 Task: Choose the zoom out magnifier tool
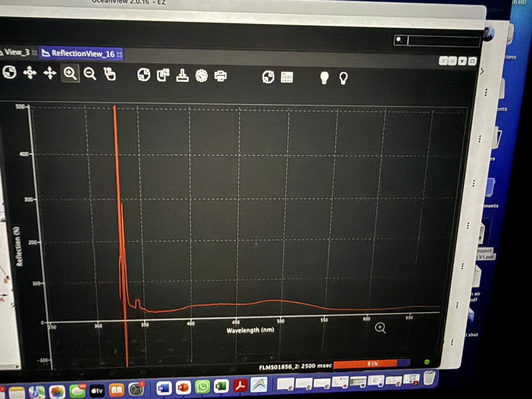(x=90, y=74)
